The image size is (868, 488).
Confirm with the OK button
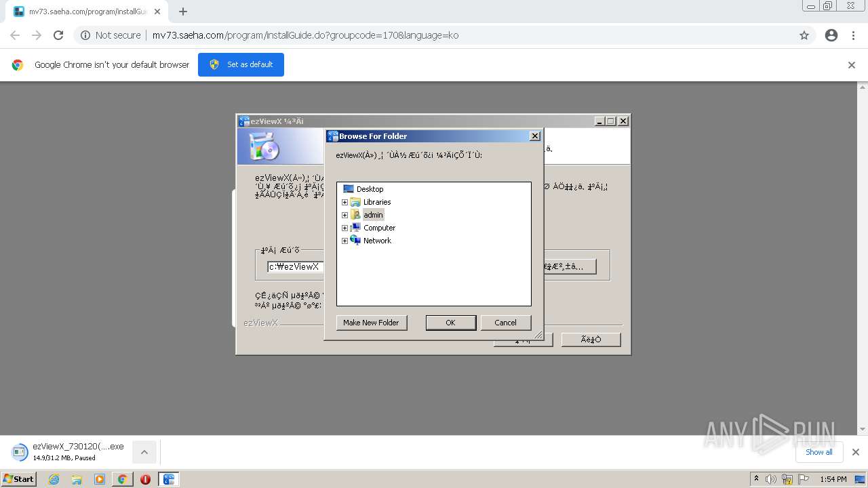pos(450,323)
